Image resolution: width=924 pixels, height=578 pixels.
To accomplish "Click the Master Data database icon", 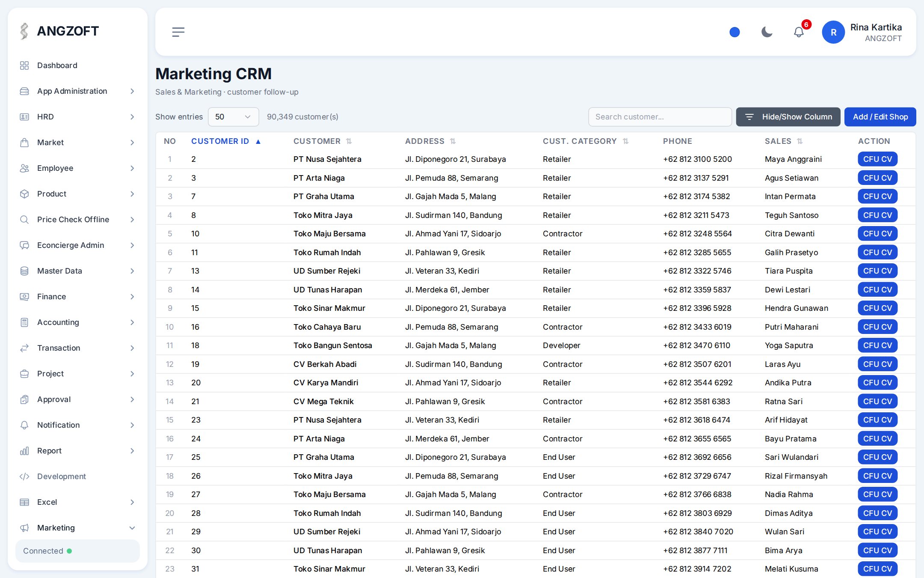I will (x=24, y=271).
